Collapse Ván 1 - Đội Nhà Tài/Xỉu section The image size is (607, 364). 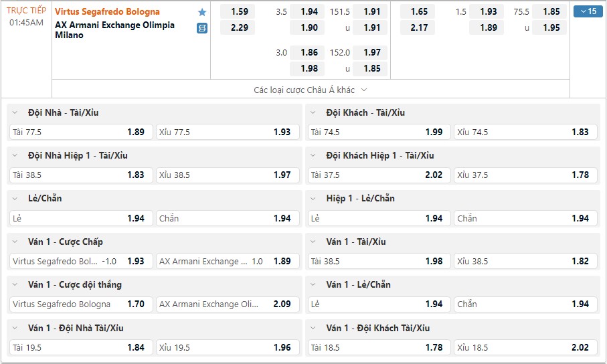point(15,329)
